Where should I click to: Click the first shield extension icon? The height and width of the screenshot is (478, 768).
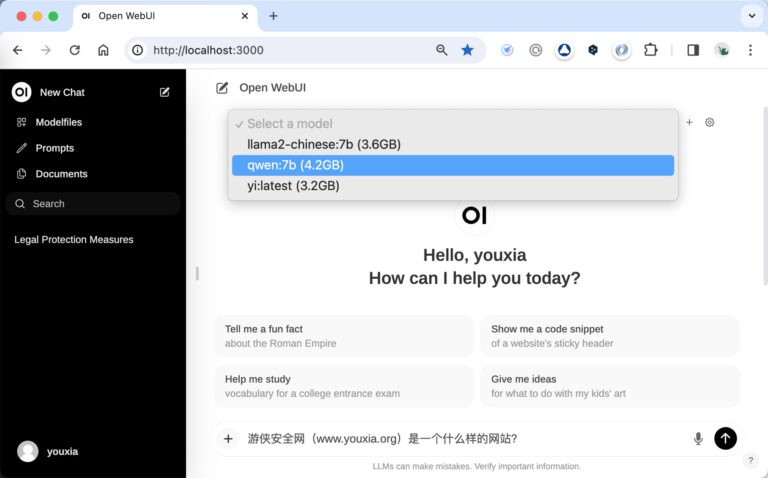pos(507,50)
